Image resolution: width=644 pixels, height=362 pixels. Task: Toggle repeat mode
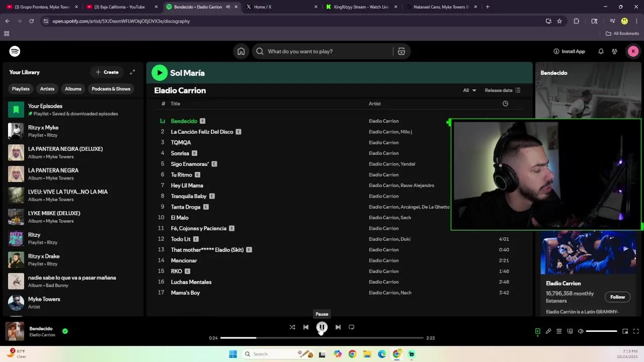coord(352,327)
